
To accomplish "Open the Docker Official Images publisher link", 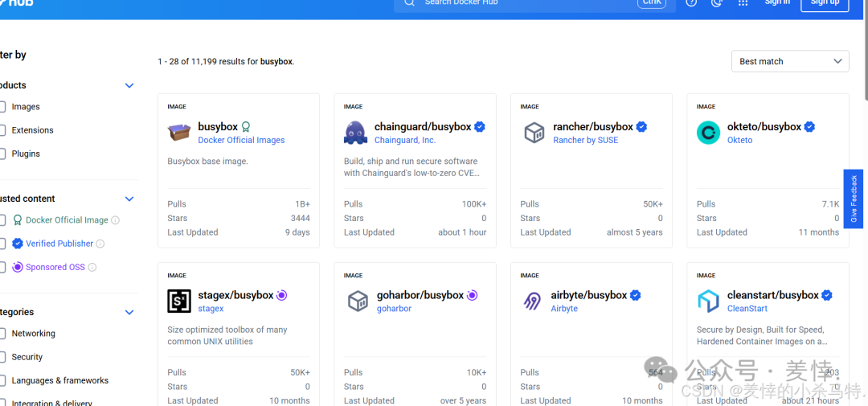I will click(x=241, y=140).
